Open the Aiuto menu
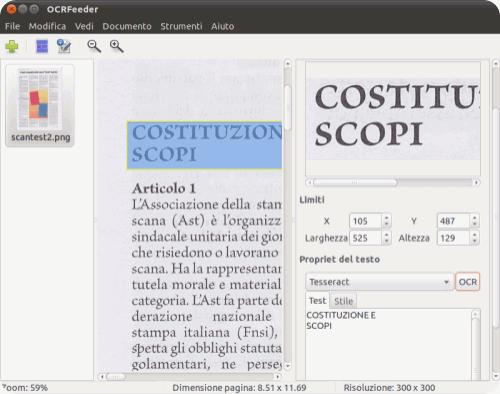 222,26
